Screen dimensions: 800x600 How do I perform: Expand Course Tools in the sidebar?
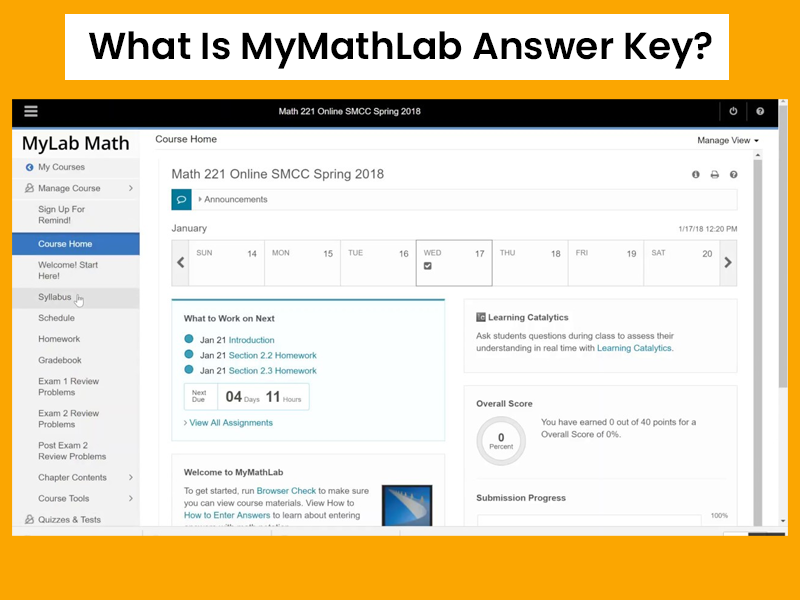[x=130, y=499]
